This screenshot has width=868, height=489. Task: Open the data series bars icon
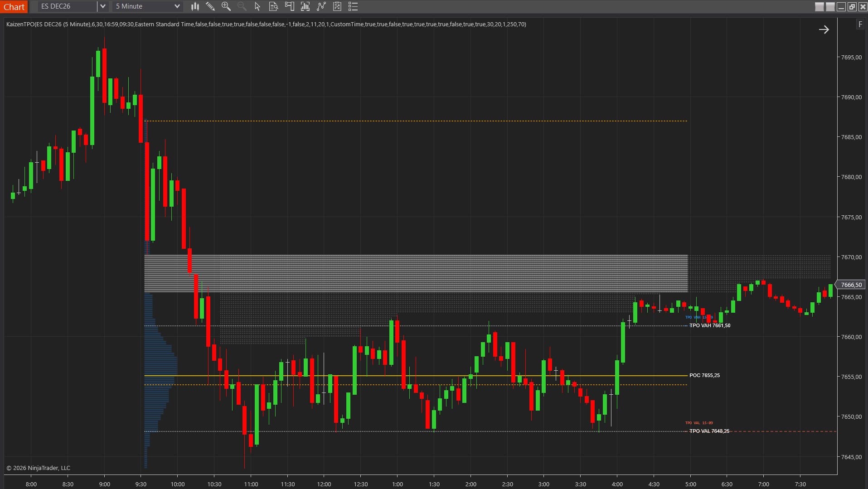(x=305, y=6)
